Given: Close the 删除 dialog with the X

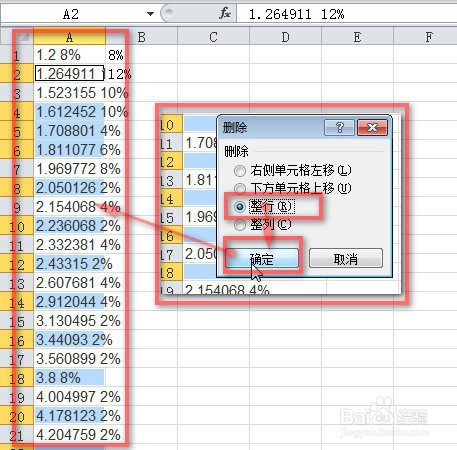Looking at the screenshot, I should [x=372, y=127].
